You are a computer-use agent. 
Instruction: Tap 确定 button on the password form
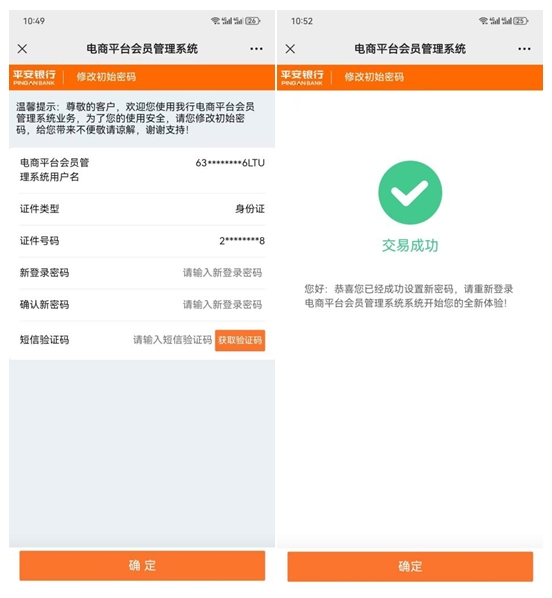(142, 566)
